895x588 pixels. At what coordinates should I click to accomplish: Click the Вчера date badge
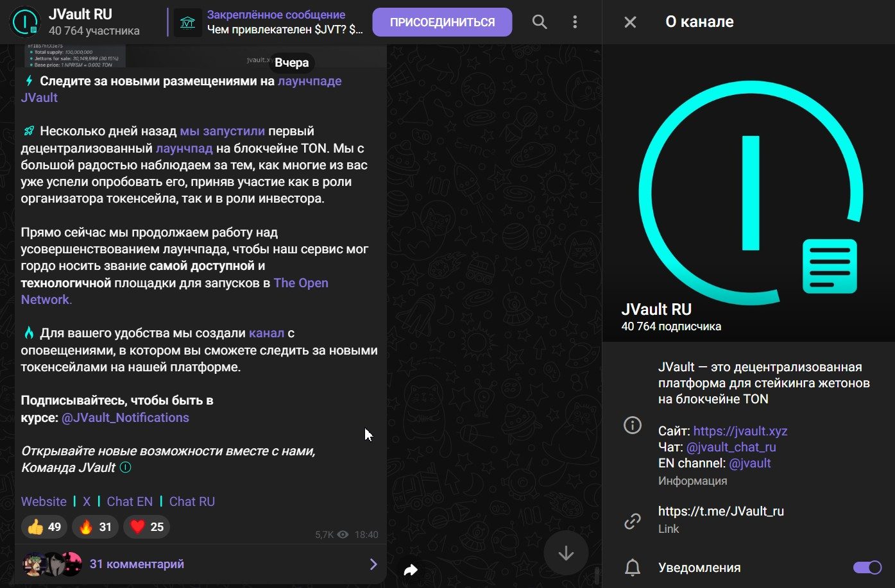pyautogui.click(x=292, y=63)
